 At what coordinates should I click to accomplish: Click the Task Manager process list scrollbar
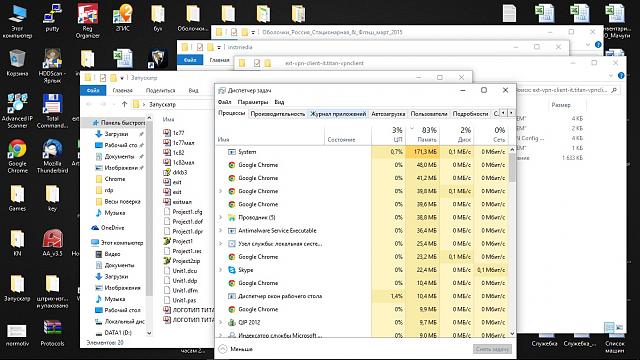tap(512, 242)
